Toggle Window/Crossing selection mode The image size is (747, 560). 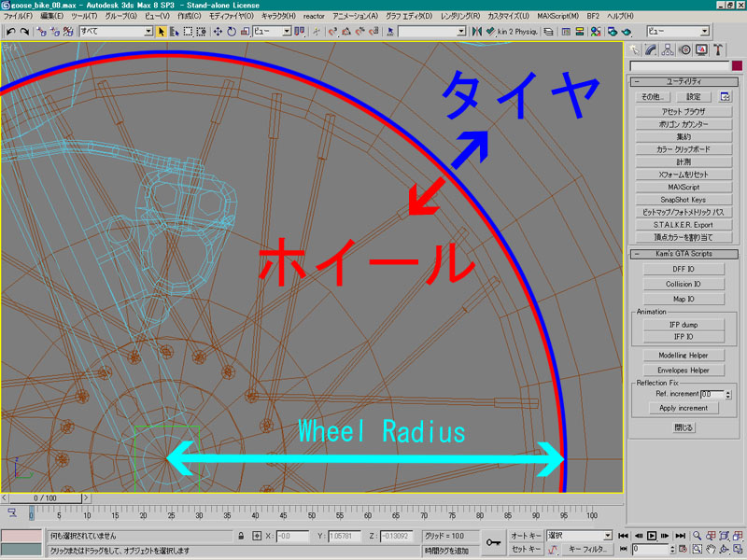[201, 32]
